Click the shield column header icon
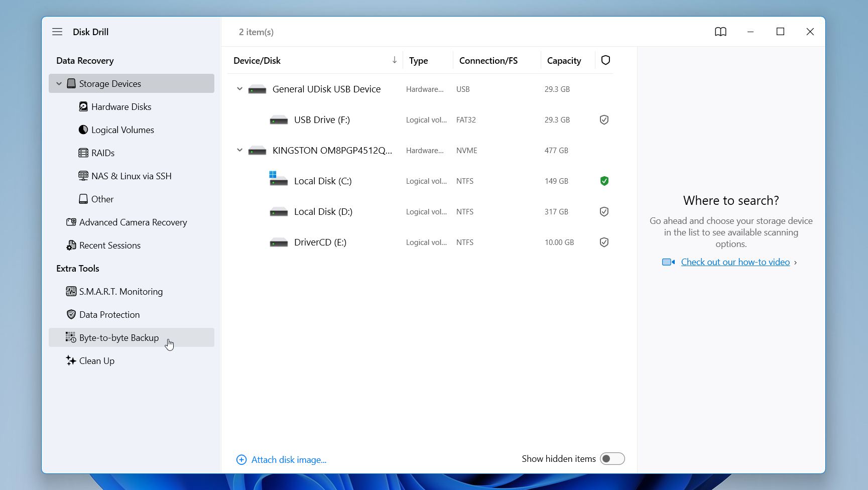This screenshot has height=490, width=868. pyautogui.click(x=605, y=60)
